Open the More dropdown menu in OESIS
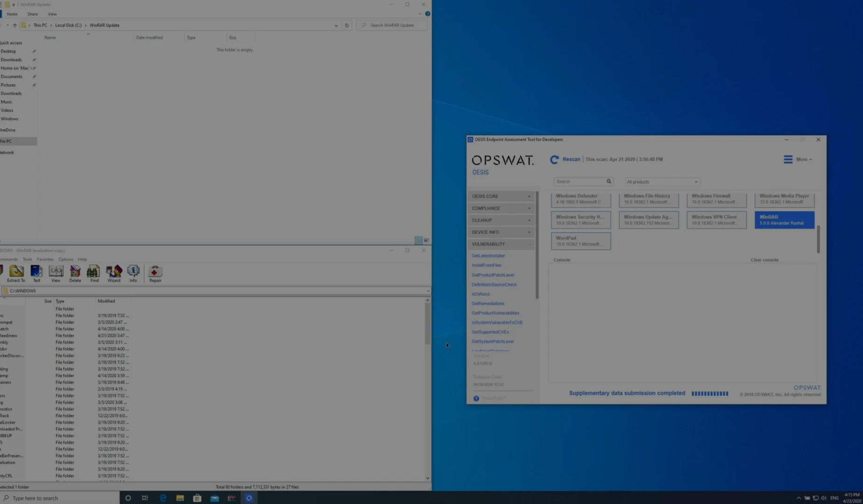Viewport: 863px width, 504px height. click(804, 160)
